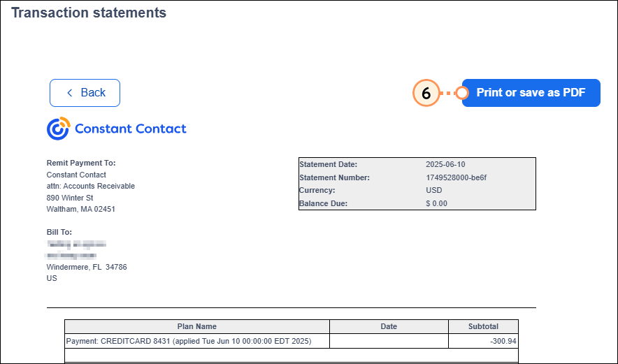Click the USD currency value
The image size is (618, 364).
(434, 190)
